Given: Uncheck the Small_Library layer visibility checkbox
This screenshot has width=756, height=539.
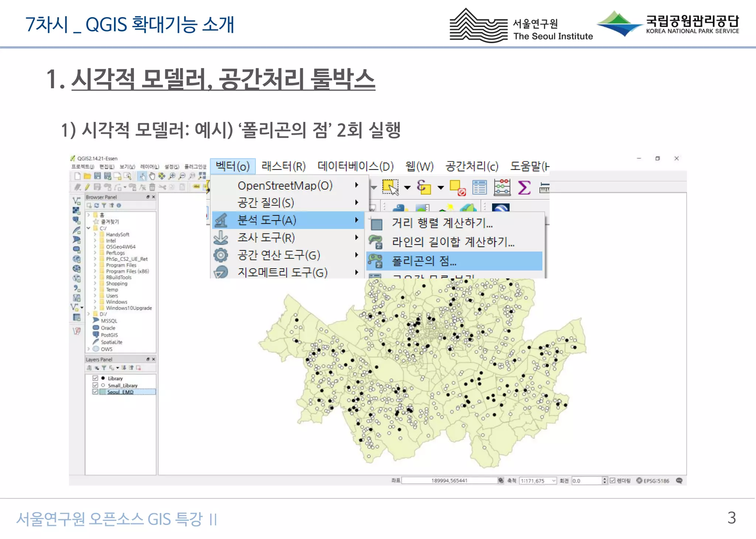Looking at the screenshot, I should (95, 385).
